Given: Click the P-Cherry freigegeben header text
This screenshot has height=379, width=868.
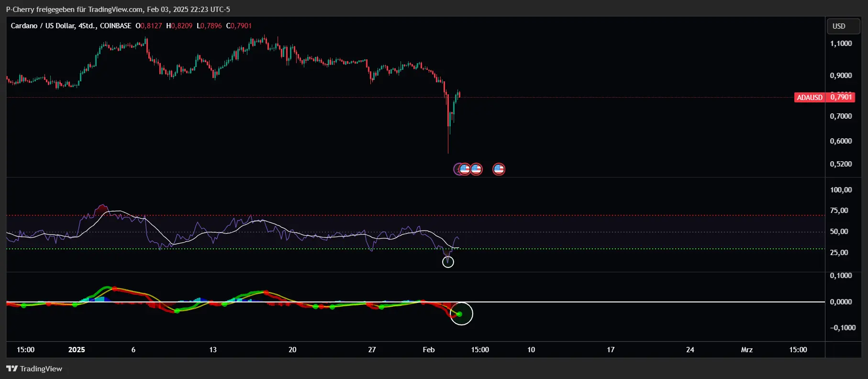Looking at the screenshot, I should coord(118,9).
